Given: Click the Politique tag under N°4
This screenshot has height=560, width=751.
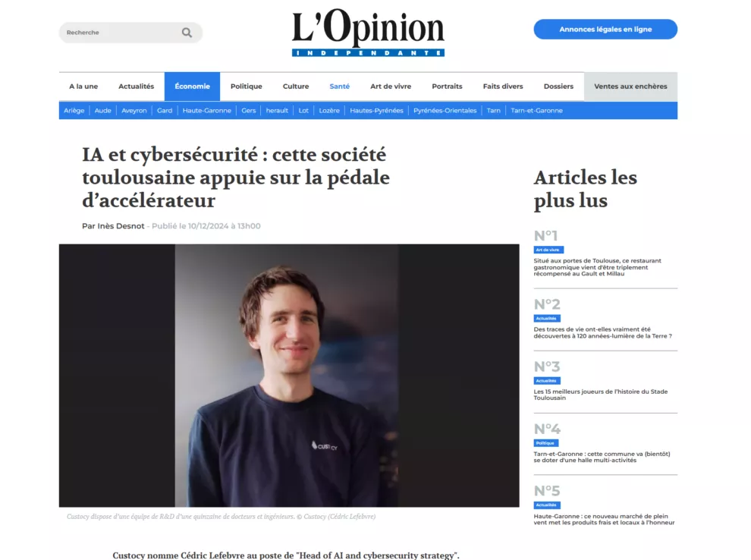Looking at the screenshot, I should click(546, 443).
